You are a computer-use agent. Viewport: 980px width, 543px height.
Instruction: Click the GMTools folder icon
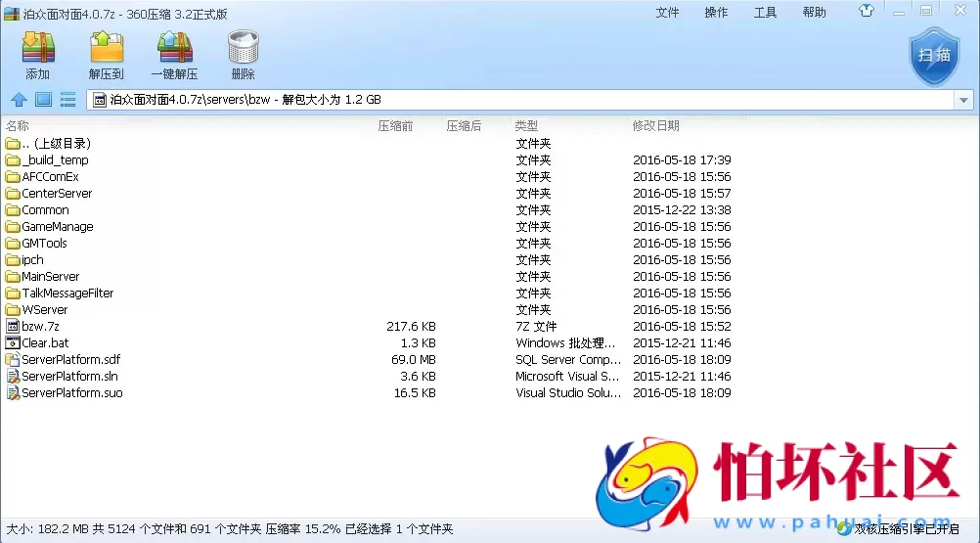pyautogui.click(x=13, y=243)
